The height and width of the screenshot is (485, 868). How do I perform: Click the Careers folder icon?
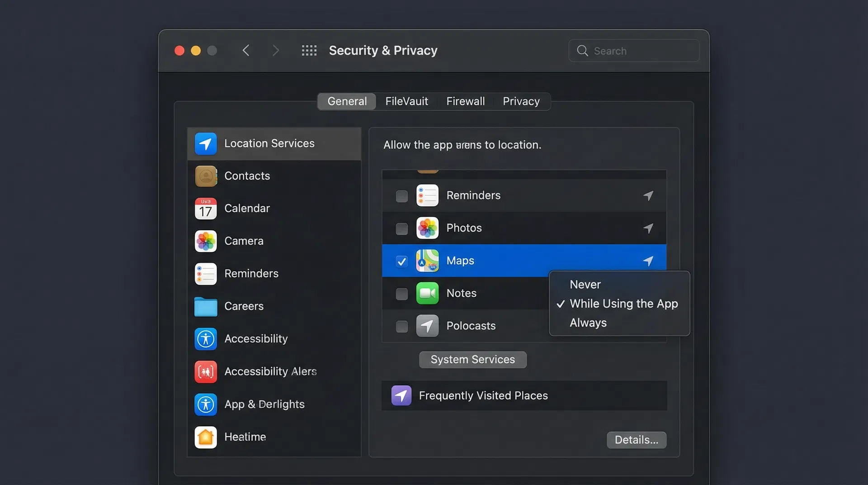(206, 307)
